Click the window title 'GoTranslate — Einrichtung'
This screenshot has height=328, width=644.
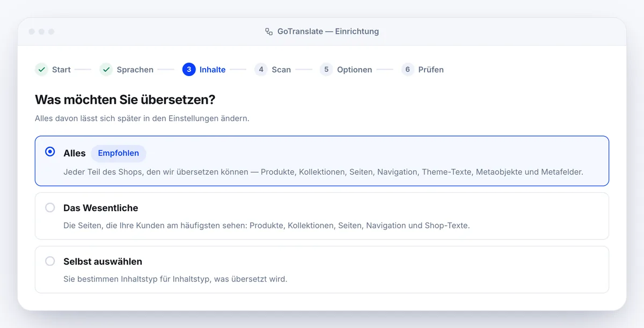click(328, 32)
